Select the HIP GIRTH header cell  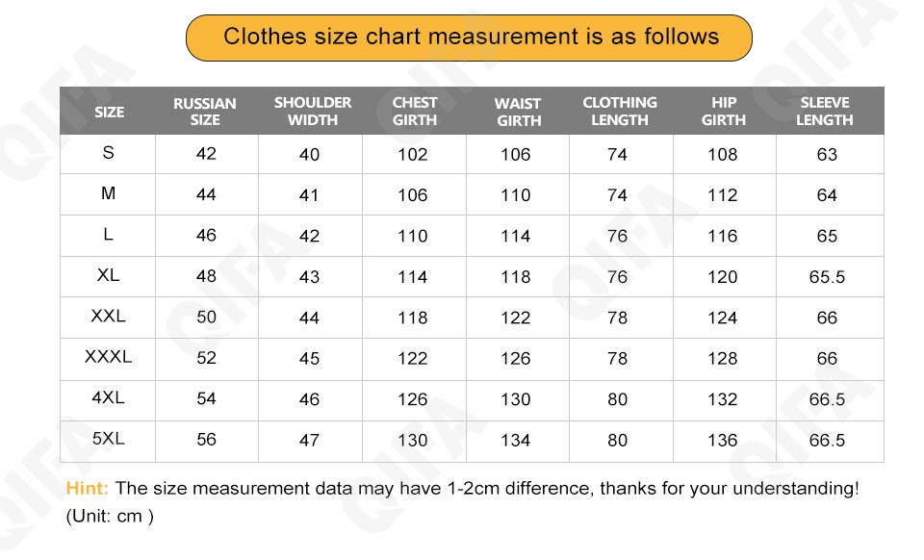724,112
